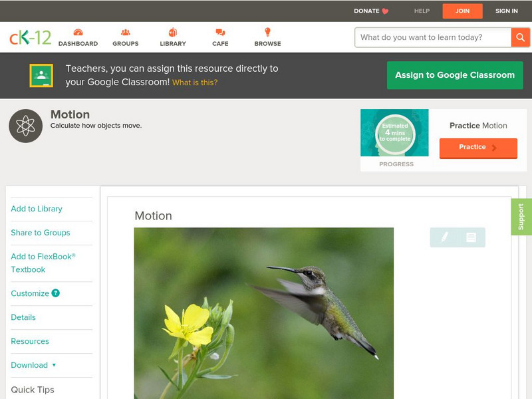
Task: Click the 'Practice Motion' label
Action: click(x=478, y=126)
